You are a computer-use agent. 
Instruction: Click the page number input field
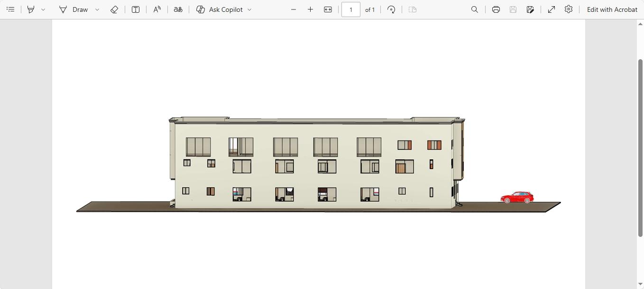(351, 9)
